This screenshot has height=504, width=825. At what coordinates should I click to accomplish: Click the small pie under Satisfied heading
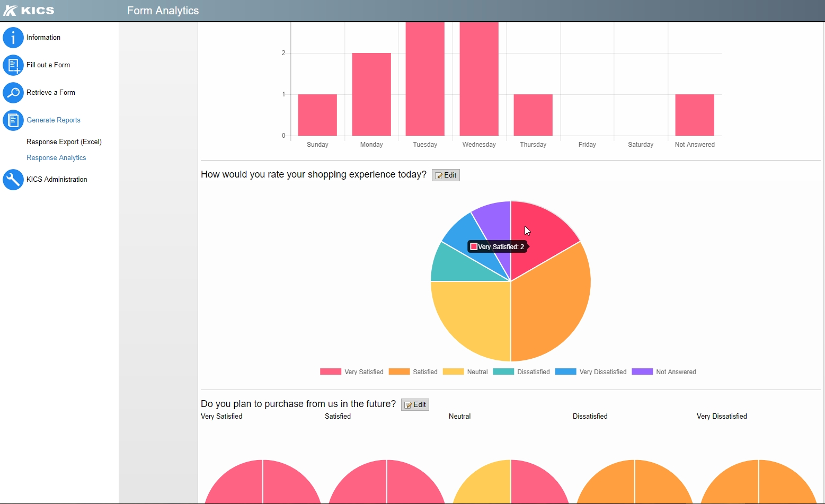tap(387, 482)
